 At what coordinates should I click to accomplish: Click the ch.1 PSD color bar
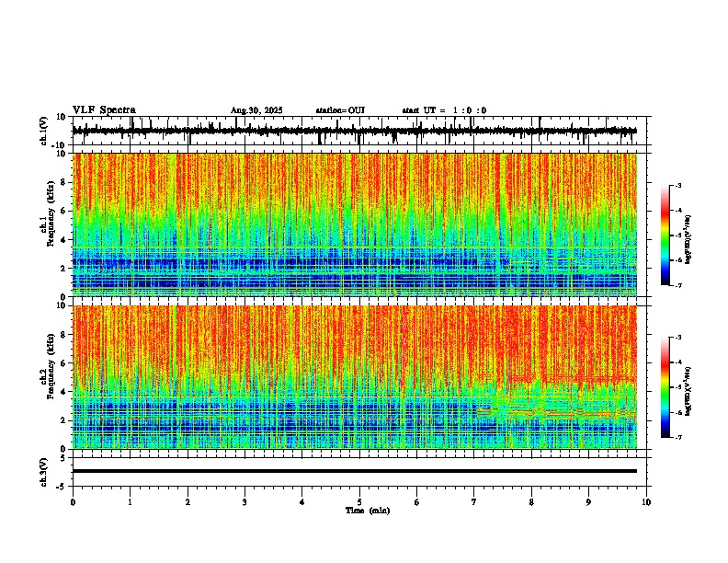coord(665,236)
